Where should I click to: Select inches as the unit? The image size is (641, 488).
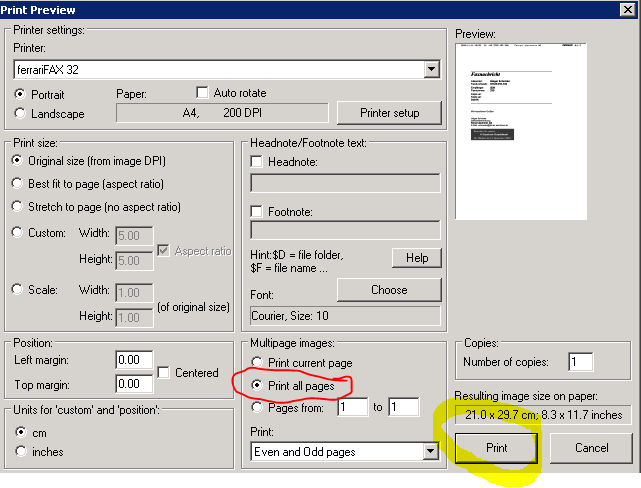click(20, 451)
